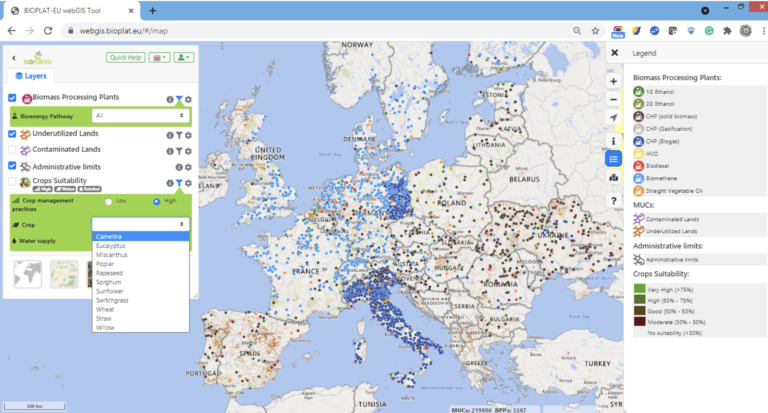The image size is (768, 413).
Task: Select Miscanthus from crop list
Action: (141, 255)
